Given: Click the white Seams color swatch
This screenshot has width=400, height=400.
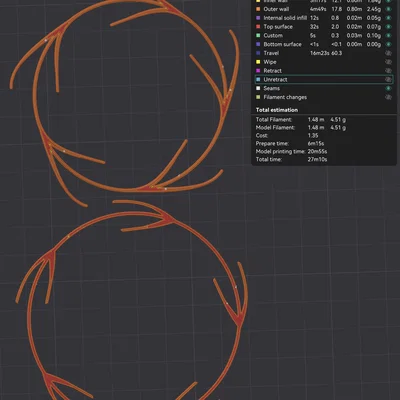Looking at the screenshot, I should pos(258,88).
